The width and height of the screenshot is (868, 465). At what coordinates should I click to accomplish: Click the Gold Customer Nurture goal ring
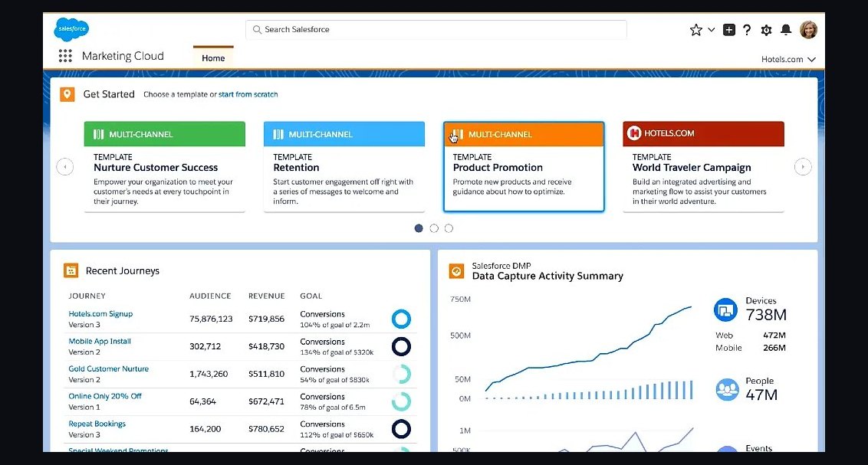401,375
